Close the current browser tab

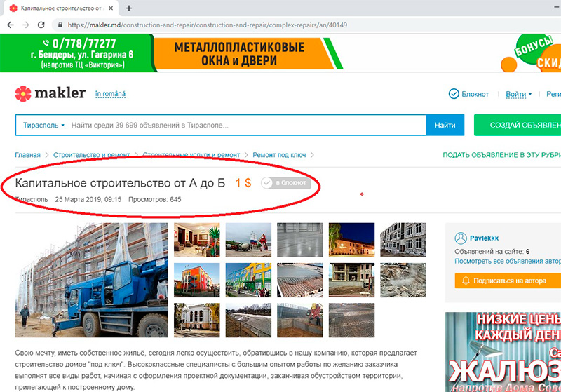pyautogui.click(x=111, y=8)
